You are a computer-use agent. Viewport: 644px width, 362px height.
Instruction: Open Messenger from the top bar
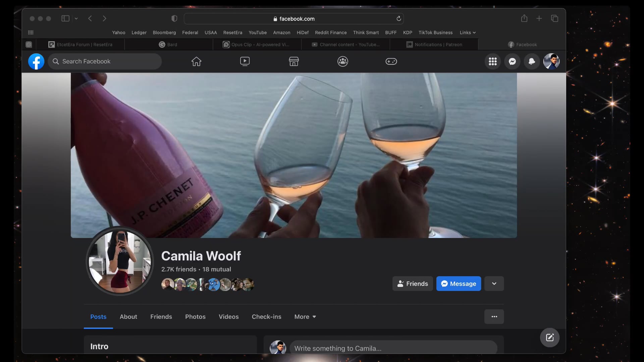point(512,61)
